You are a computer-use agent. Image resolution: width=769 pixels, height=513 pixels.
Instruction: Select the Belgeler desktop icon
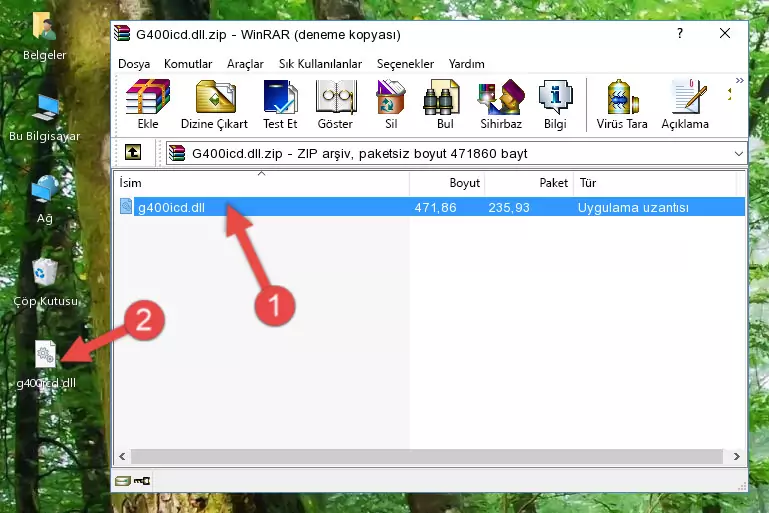point(44,37)
